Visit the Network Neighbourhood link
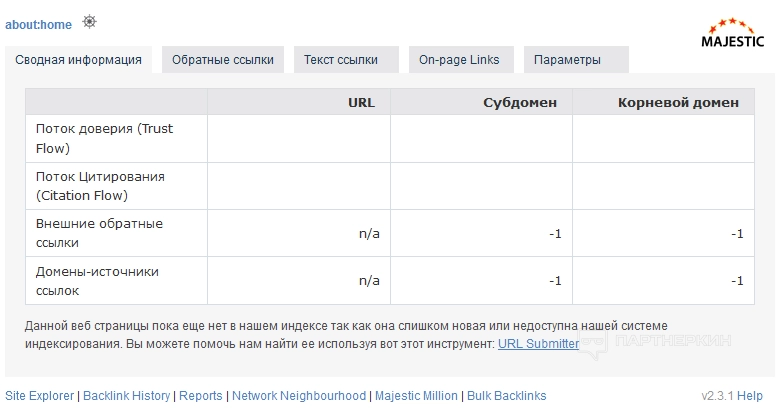 [x=299, y=396]
